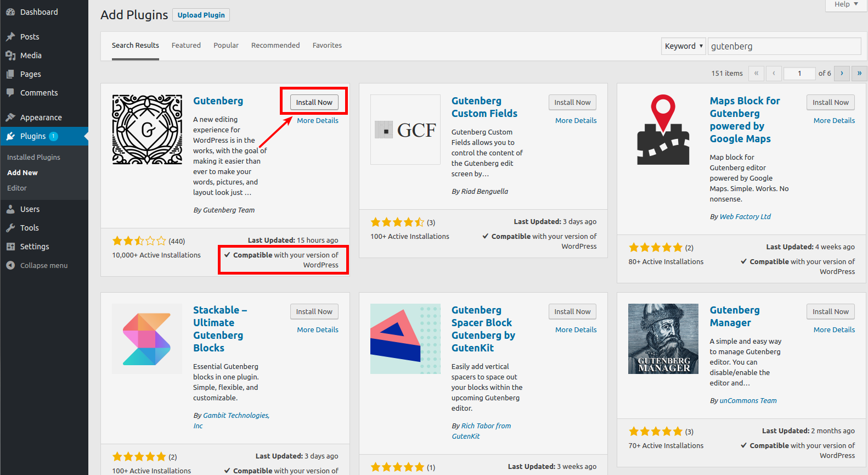Click 'By Riad Benguella' author text
868x475 pixels.
click(x=480, y=191)
